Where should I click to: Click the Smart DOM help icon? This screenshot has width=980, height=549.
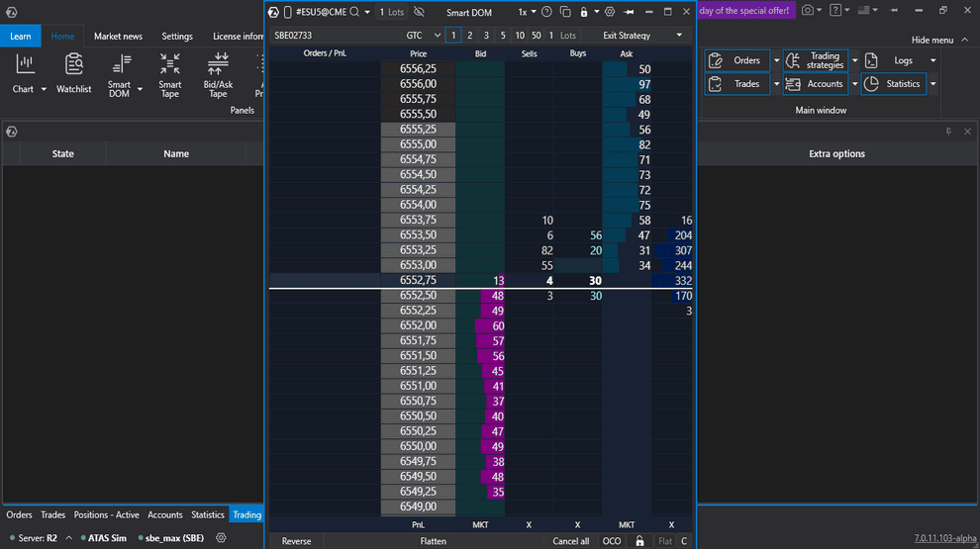(x=546, y=12)
